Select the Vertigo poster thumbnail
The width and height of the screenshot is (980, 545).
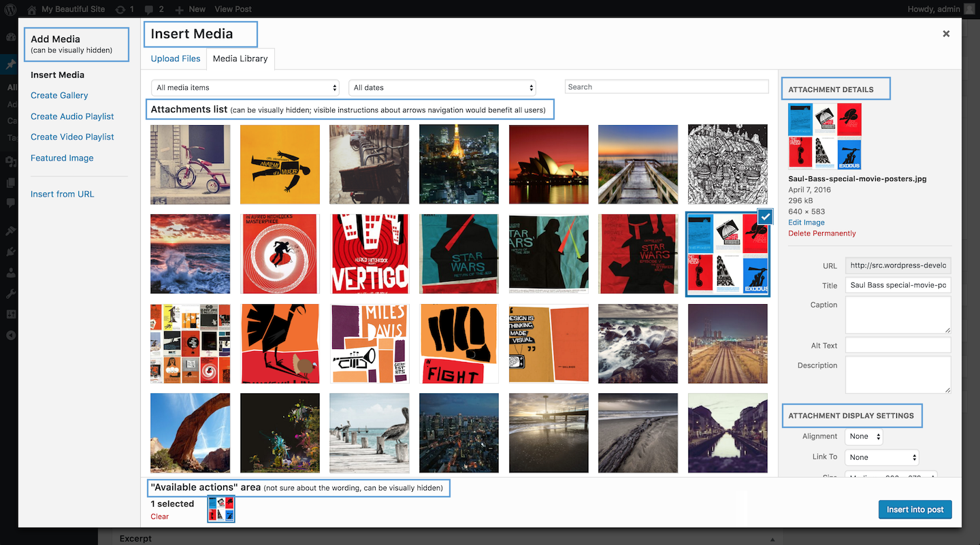(x=370, y=254)
